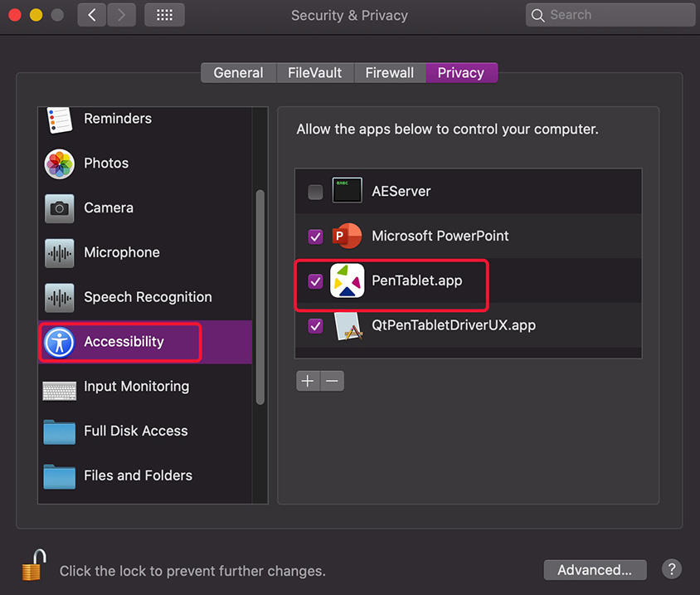Select the Microsoft PowerPoint app icon
The width and height of the screenshot is (700, 595).
(347, 236)
